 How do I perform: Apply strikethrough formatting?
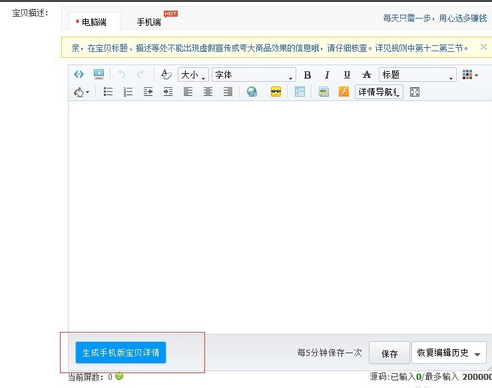point(367,75)
